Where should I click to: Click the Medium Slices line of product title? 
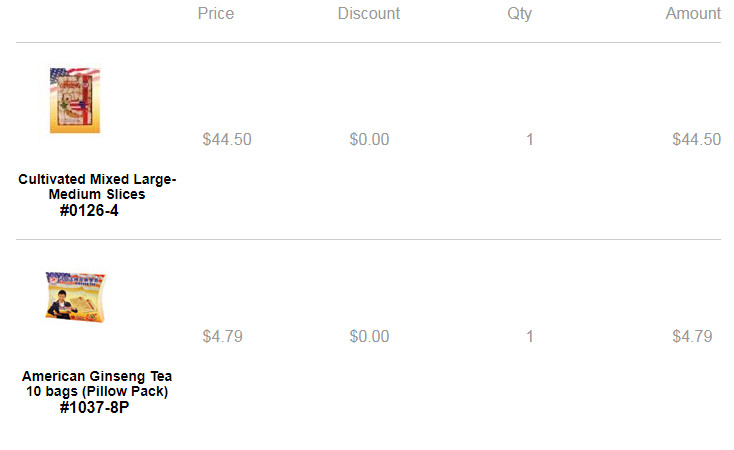tap(97, 194)
